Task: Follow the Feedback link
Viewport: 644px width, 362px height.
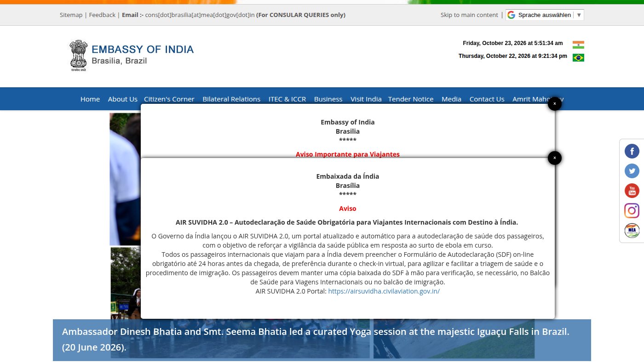Action: pos(102,15)
